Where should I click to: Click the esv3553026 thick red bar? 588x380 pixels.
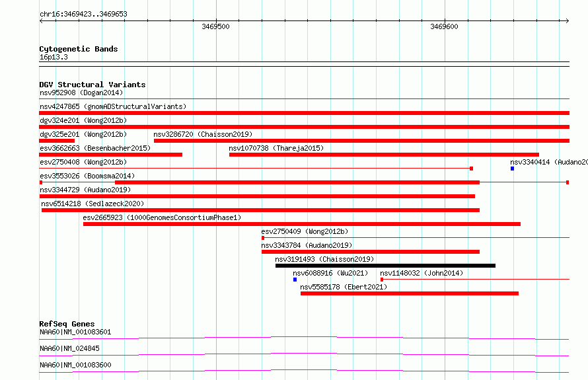pyautogui.click(x=297, y=182)
